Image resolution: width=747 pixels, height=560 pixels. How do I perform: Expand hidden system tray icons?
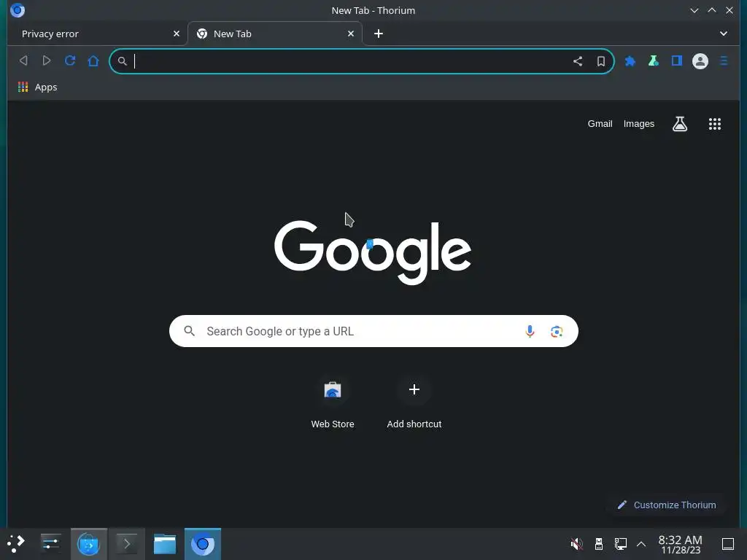(x=641, y=544)
